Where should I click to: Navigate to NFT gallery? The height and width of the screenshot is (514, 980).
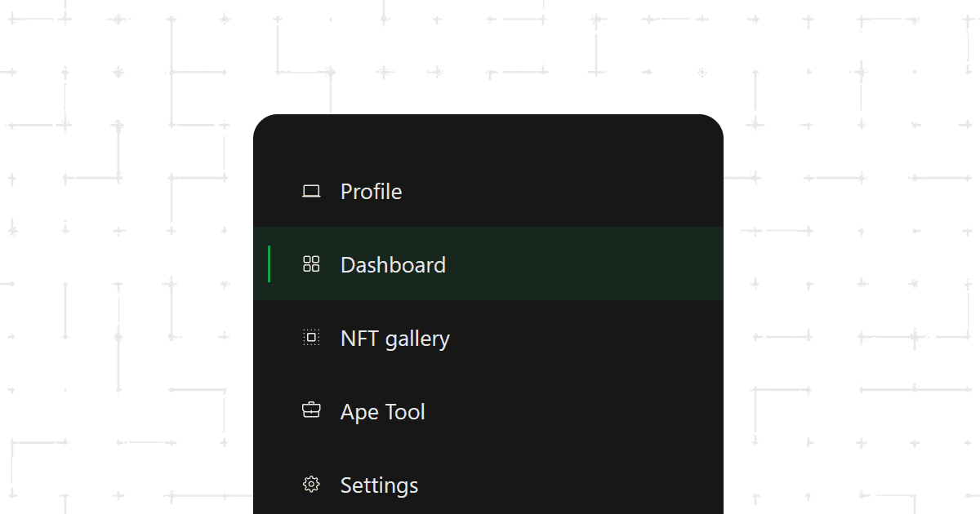[x=394, y=338]
